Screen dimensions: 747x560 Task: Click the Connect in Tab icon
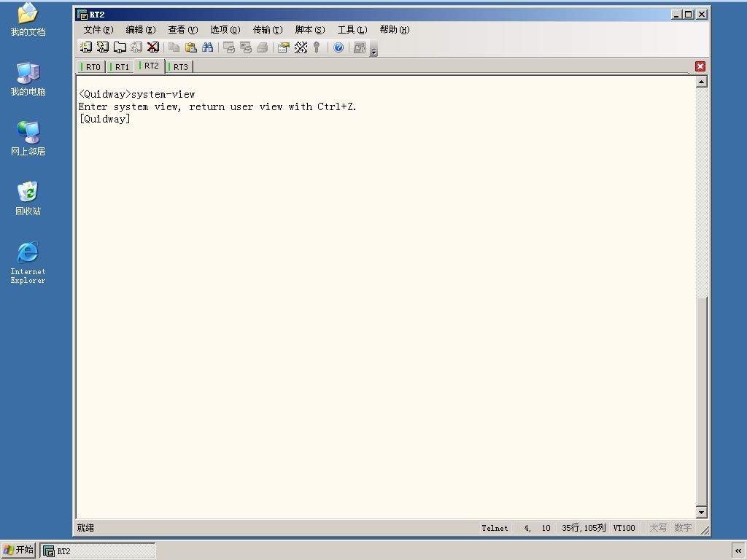click(119, 47)
